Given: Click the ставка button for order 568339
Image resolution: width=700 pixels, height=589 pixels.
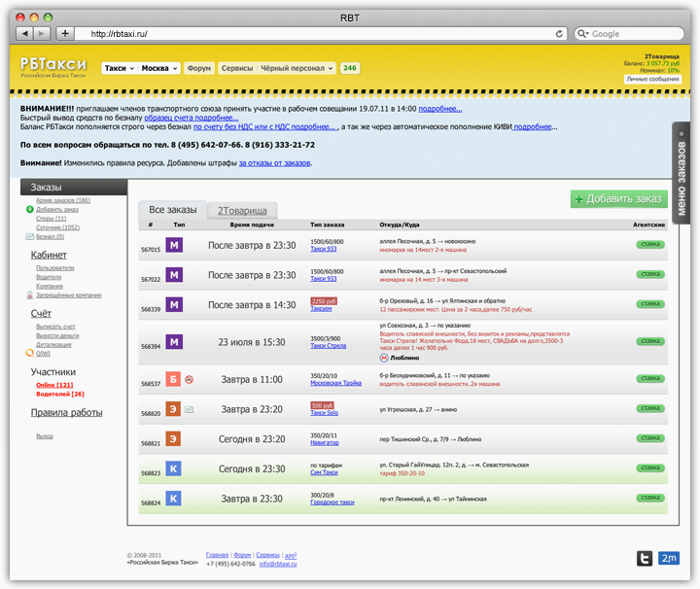Looking at the screenshot, I should point(650,304).
